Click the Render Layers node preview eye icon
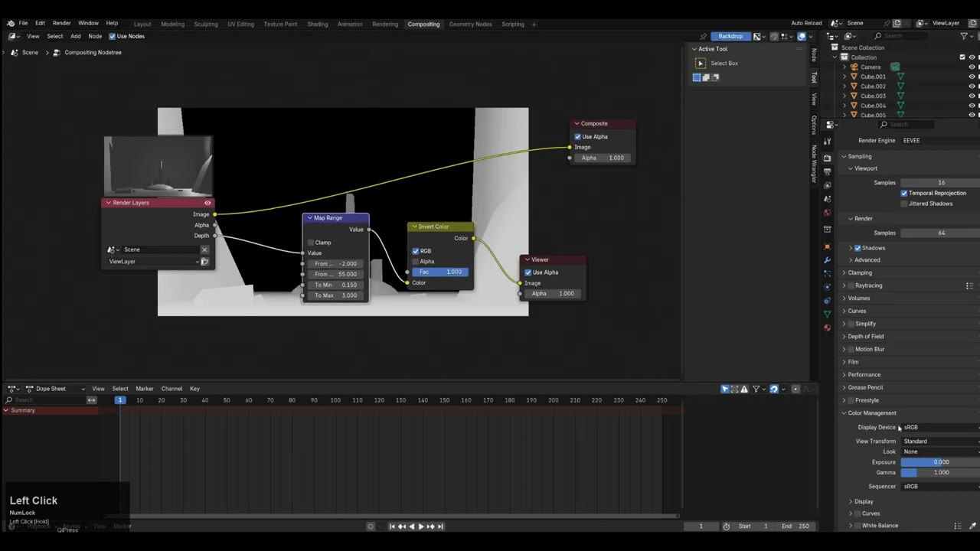This screenshot has height=551, width=980. (207, 203)
